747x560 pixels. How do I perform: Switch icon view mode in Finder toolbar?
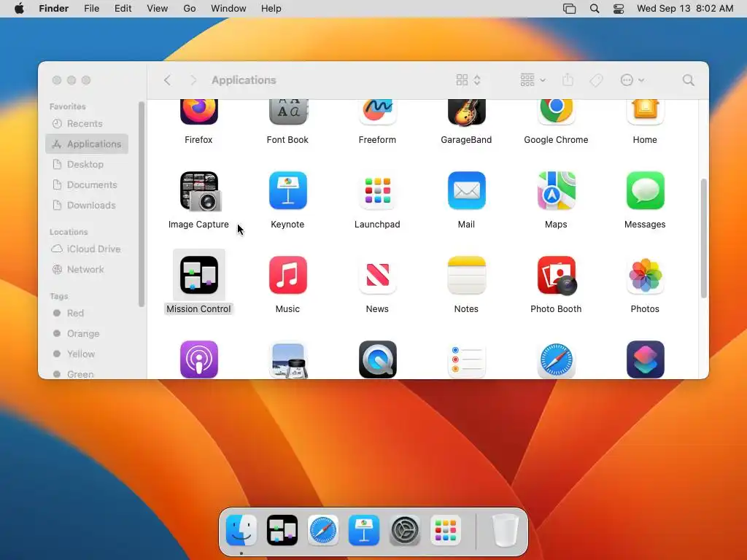point(468,80)
